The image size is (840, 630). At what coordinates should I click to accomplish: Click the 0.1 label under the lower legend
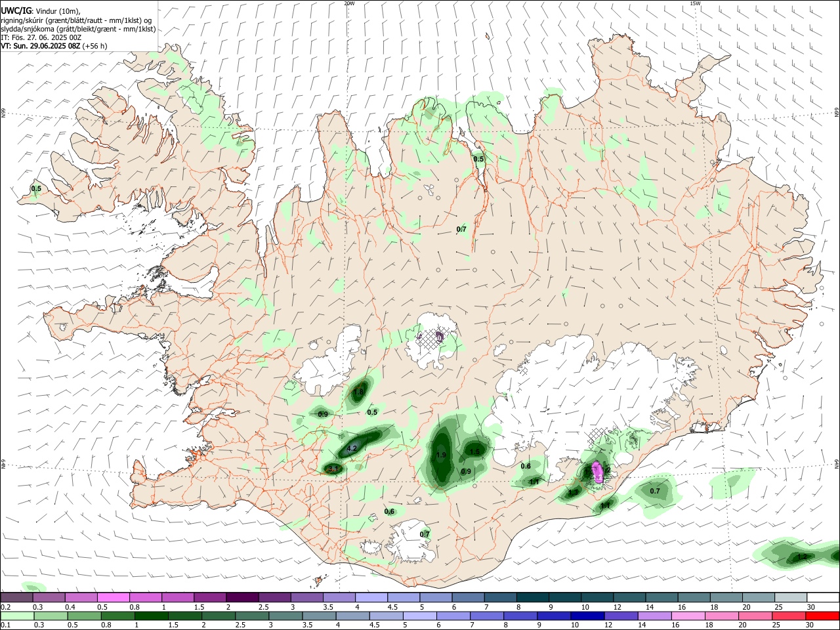click(x=5, y=625)
